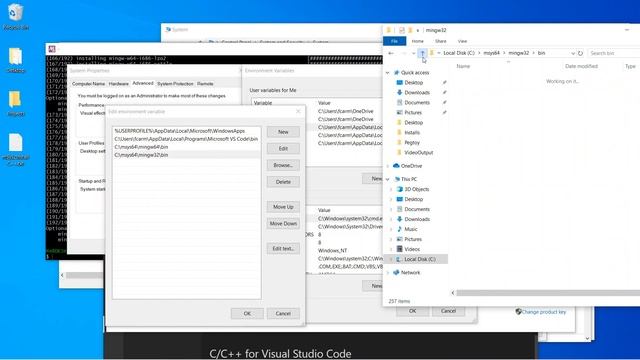This screenshot has width=640, height=360.
Task: Open the Recycle Bin desktop icon
Action: [x=16, y=17]
